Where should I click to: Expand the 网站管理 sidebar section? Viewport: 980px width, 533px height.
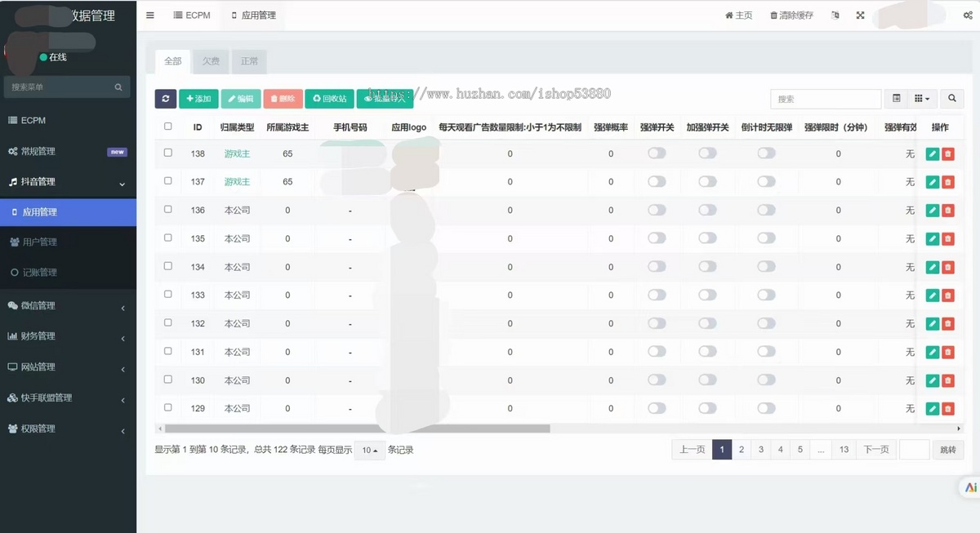pos(68,367)
